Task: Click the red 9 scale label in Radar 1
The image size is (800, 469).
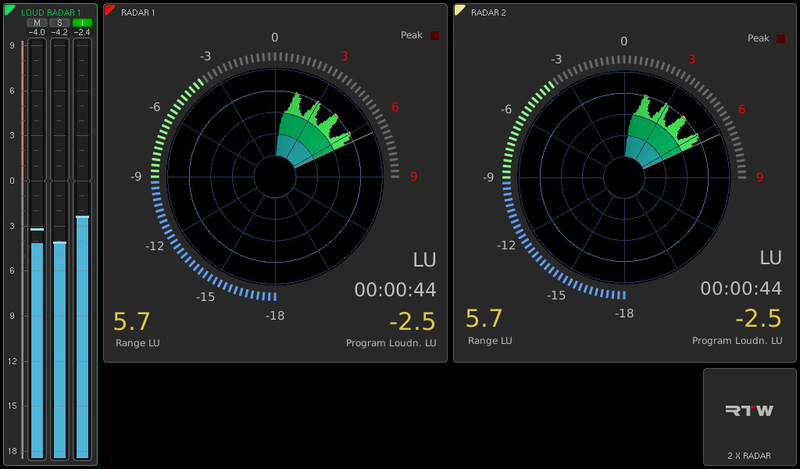Action: tap(414, 177)
